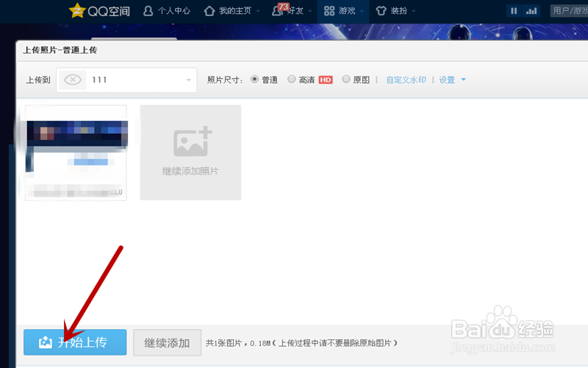The height and width of the screenshot is (368, 588).
Task: Select the 普通 photo size radio
Action: point(254,79)
